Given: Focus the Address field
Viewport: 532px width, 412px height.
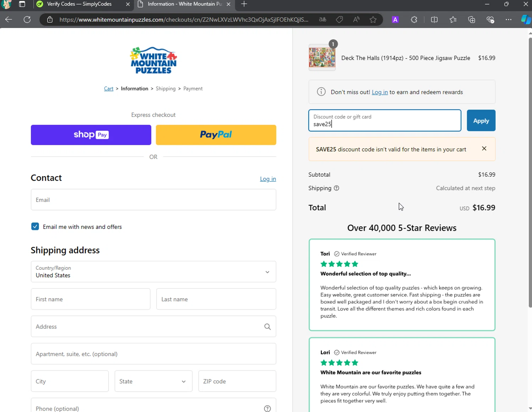Looking at the screenshot, I should point(154,326).
